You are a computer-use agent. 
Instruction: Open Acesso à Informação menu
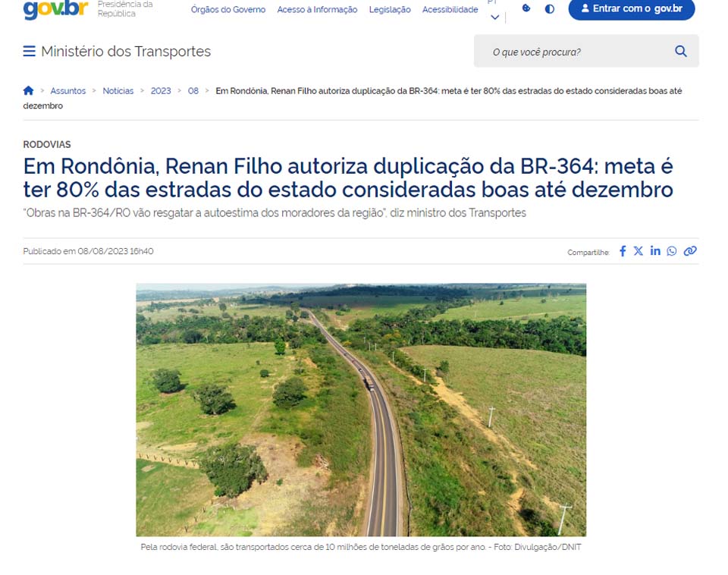tap(317, 9)
